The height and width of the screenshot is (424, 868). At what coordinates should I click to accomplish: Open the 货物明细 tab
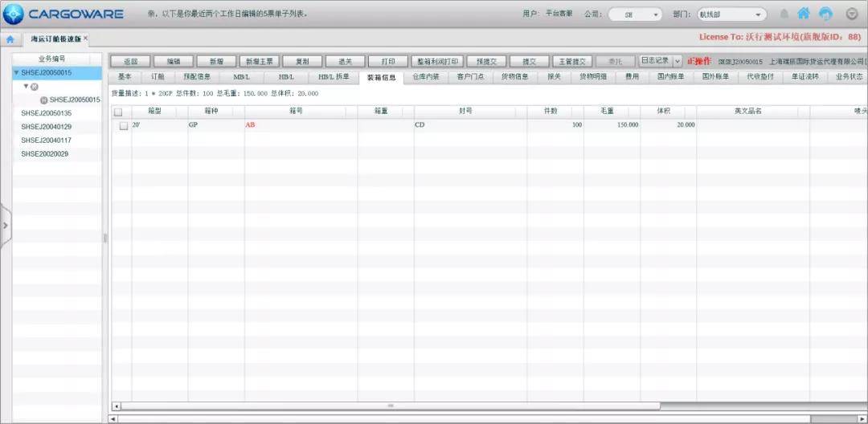[593, 77]
